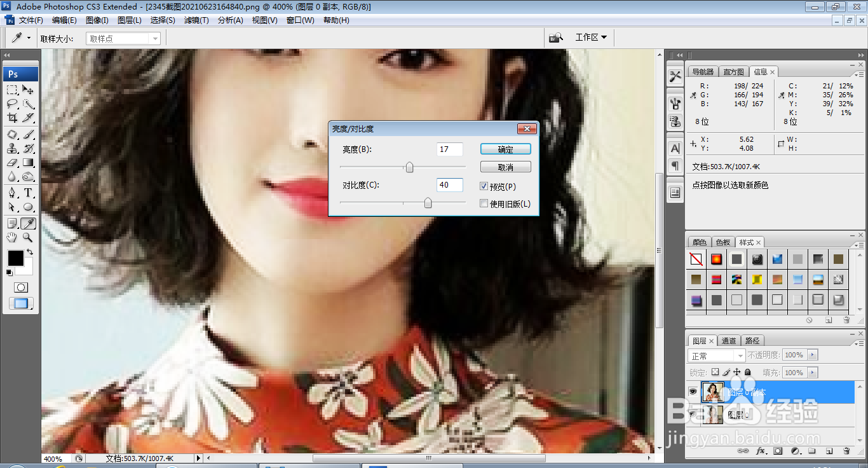Hide the 图层 0 副本 layer

click(693, 392)
